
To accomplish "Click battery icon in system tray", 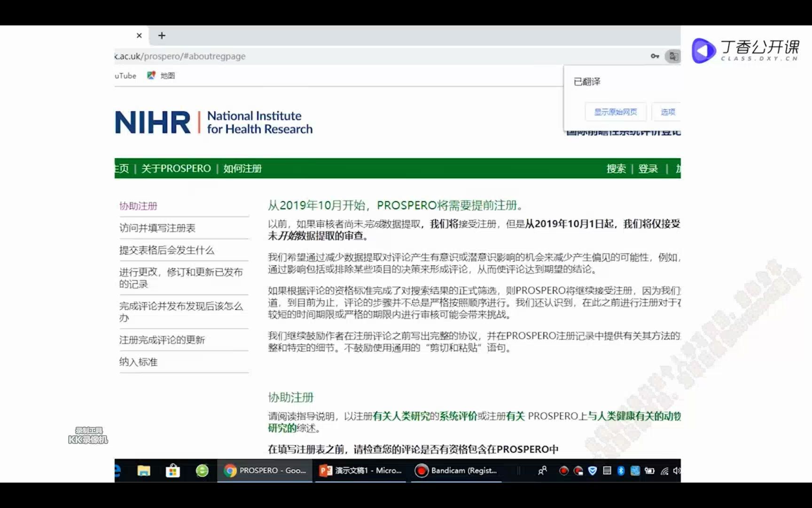I will (649, 470).
